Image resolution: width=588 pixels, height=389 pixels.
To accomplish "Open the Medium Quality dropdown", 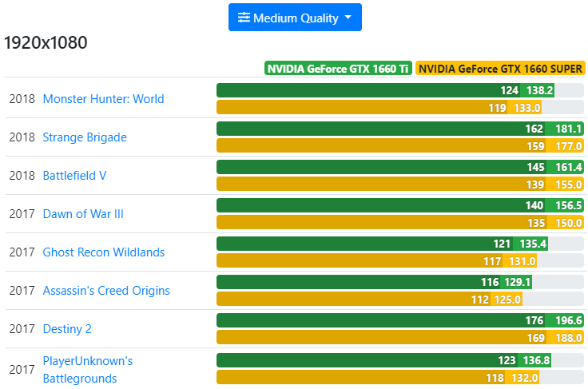I will (295, 18).
